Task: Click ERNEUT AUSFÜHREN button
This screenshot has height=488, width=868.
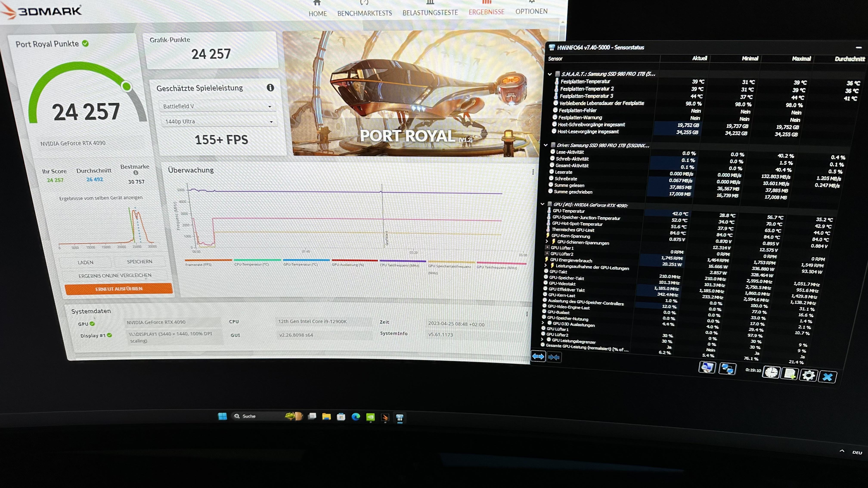Action: pyautogui.click(x=119, y=289)
